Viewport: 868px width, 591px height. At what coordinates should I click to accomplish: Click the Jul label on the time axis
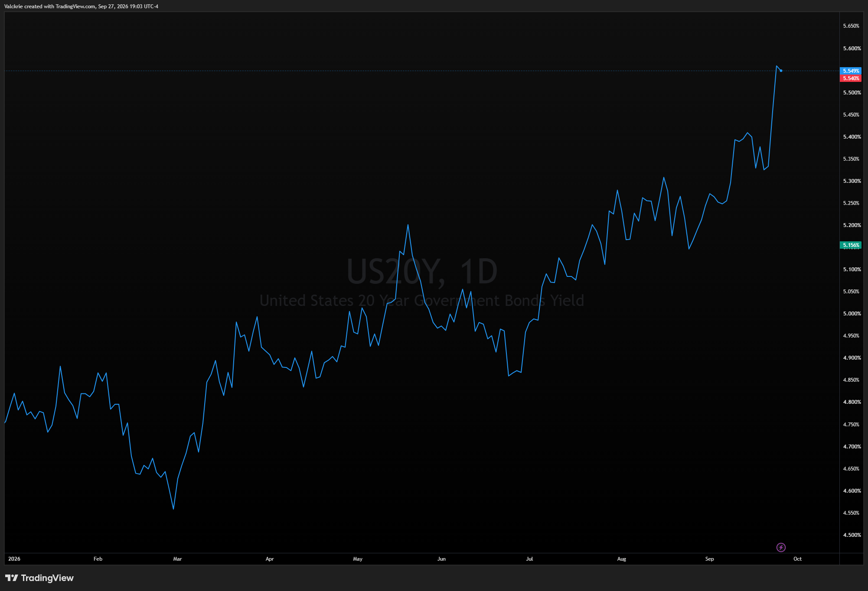click(x=529, y=559)
